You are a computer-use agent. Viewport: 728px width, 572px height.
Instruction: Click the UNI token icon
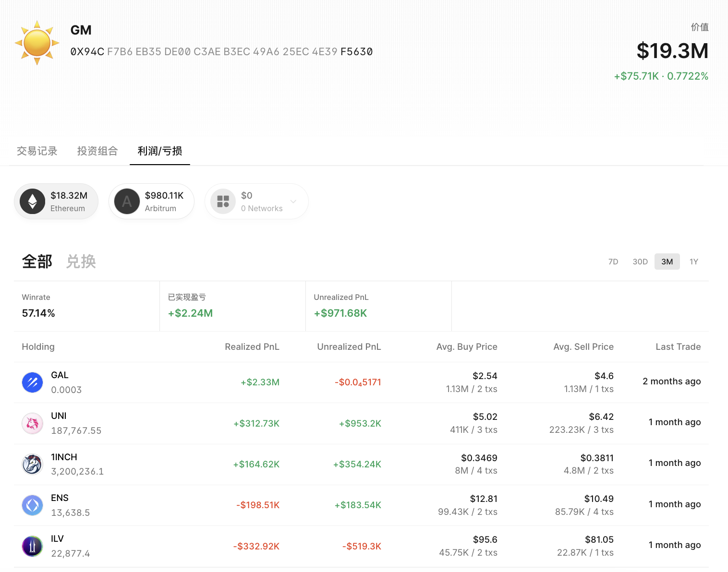tap(33, 423)
